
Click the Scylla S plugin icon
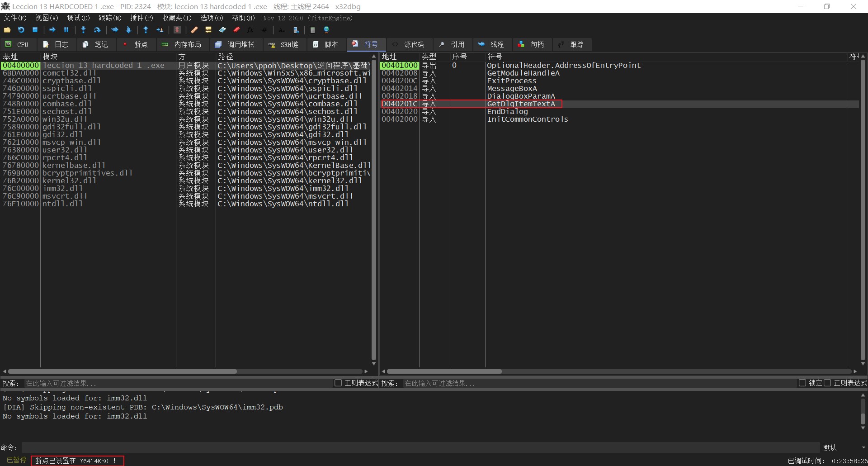click(x=177, y=30)
